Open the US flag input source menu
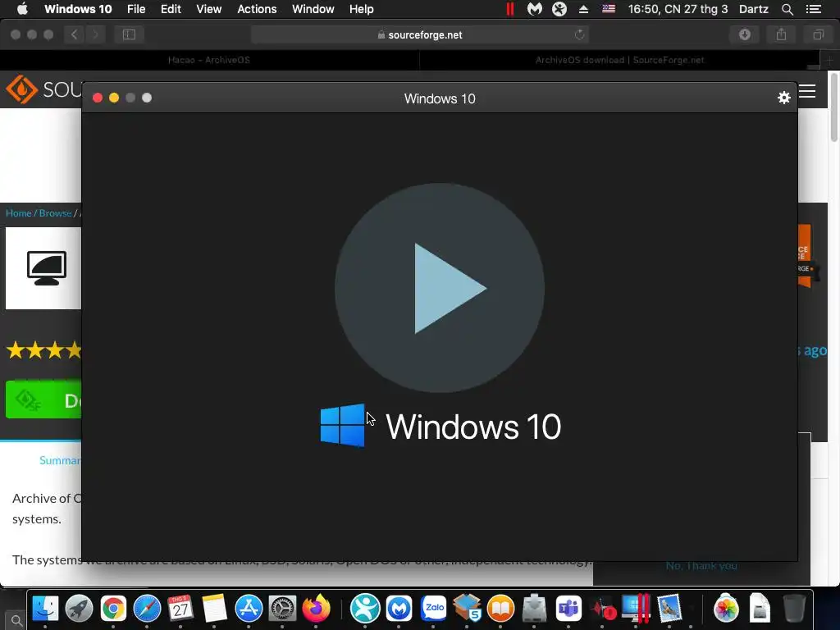840x630 pixels. (609, 8)
